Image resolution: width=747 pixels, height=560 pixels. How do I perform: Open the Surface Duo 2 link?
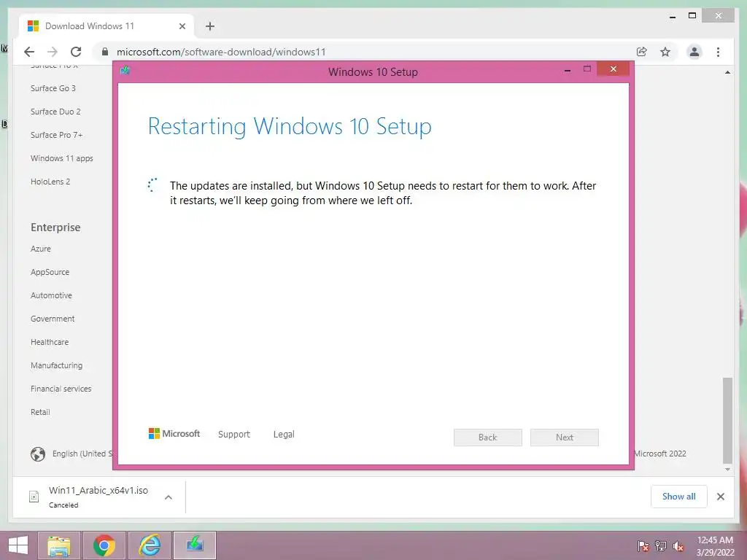[55, 112]
